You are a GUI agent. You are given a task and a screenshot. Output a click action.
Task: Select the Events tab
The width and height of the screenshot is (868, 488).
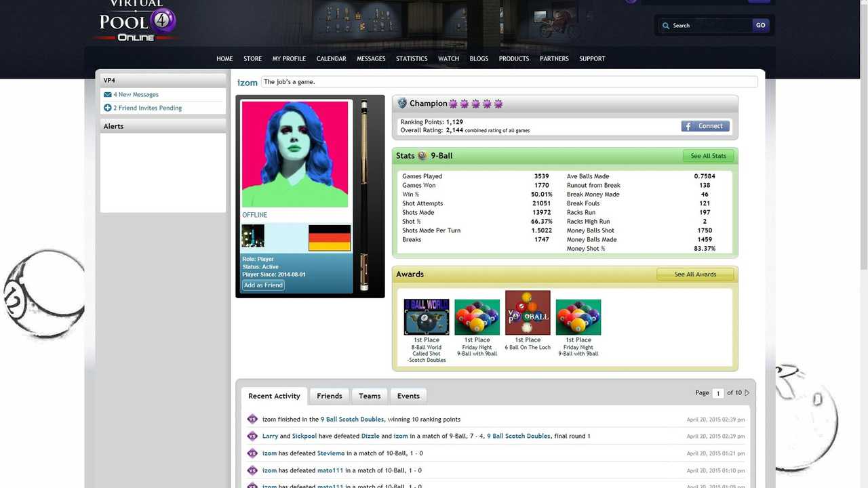[x=408, y=396]
